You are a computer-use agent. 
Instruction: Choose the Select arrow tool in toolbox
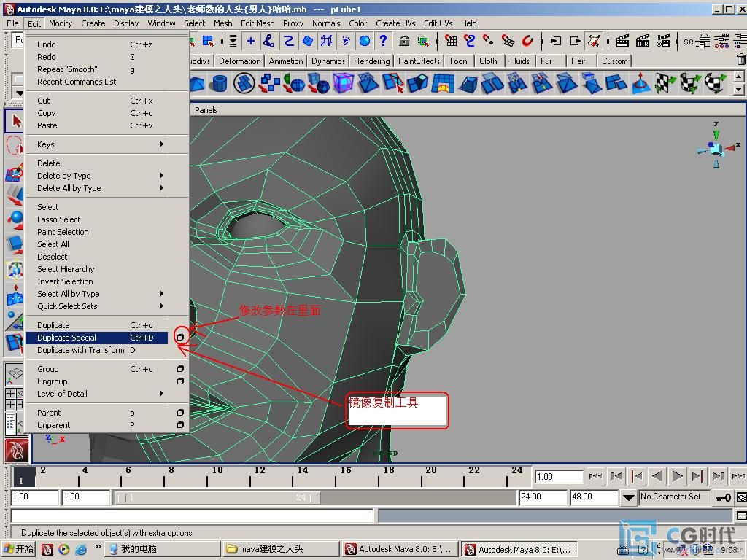click(x=15, y=121)
